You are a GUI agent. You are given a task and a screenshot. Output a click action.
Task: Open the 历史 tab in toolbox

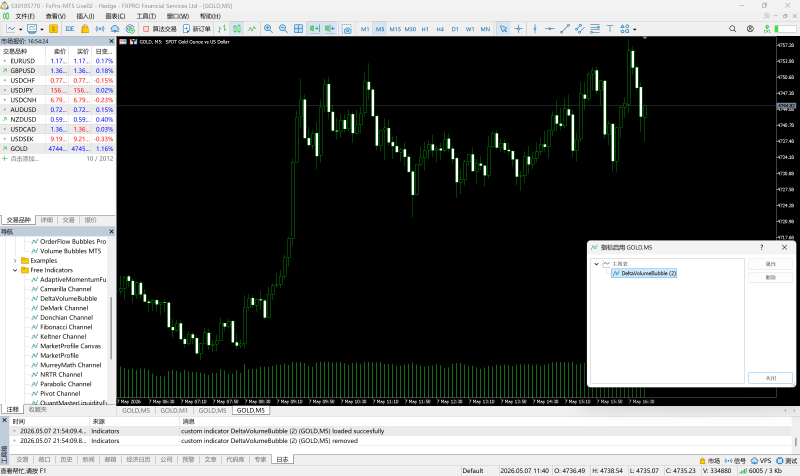tap(66, 459)
